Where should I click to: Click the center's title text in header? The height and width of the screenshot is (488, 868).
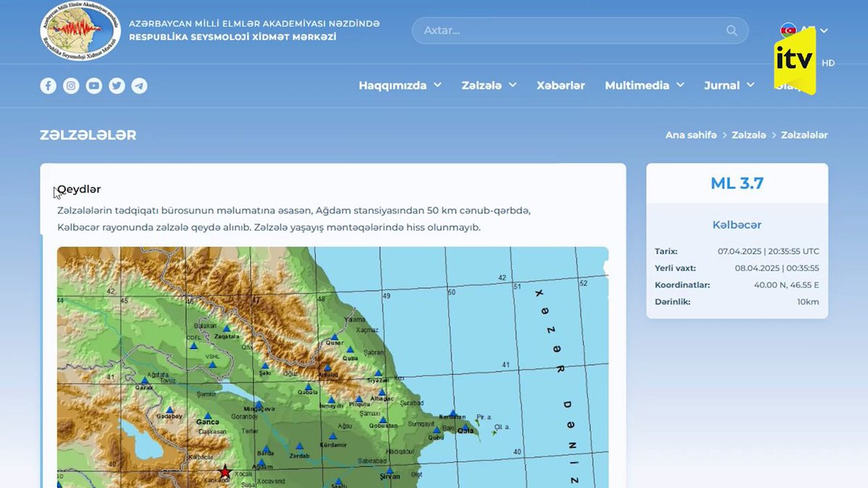pos(254,30)
